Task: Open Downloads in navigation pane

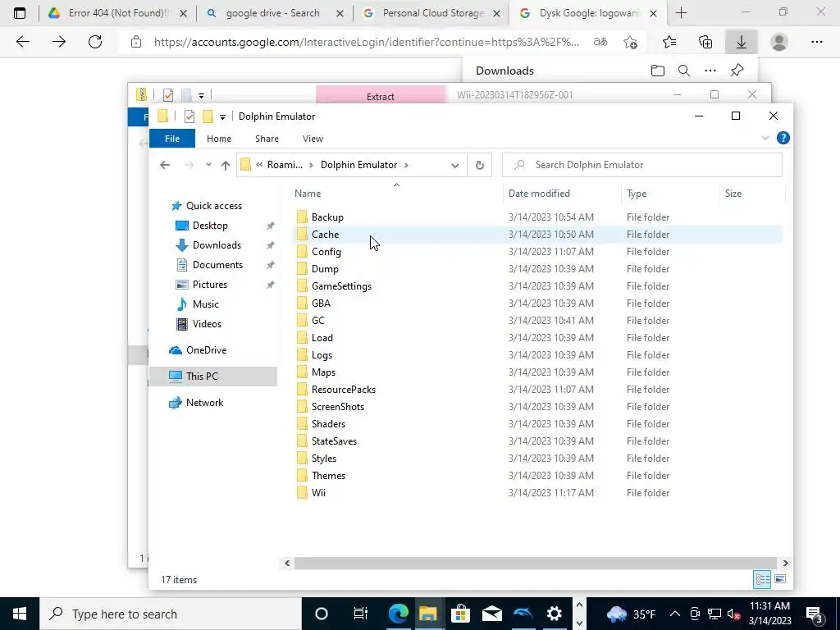Action: (217, 244)
